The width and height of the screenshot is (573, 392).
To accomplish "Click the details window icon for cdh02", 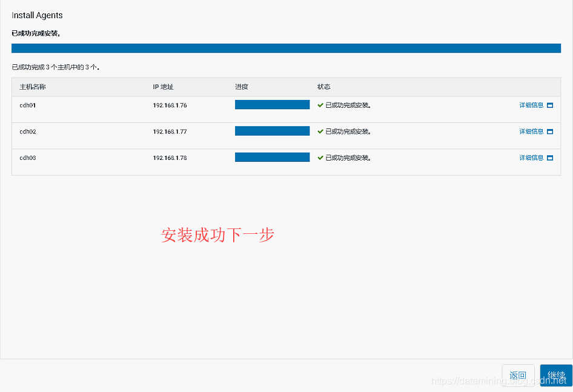I will pos(550,131).
